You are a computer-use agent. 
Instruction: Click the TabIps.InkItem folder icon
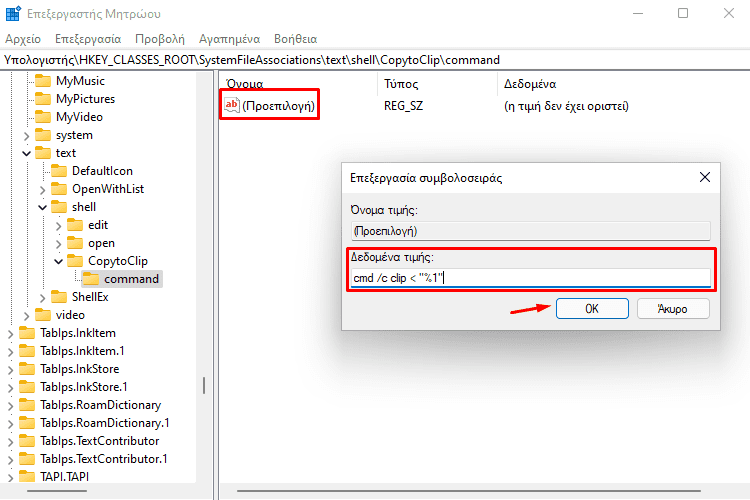point(27,333)
